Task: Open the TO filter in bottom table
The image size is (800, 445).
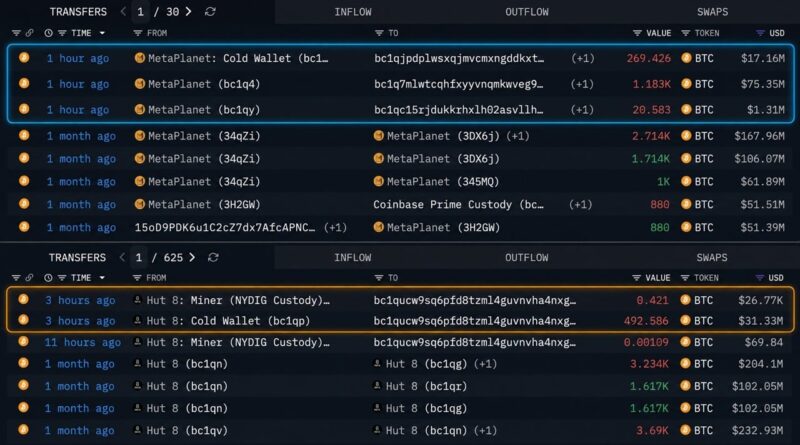Action: pyautogui.click(x=379, y=278)
